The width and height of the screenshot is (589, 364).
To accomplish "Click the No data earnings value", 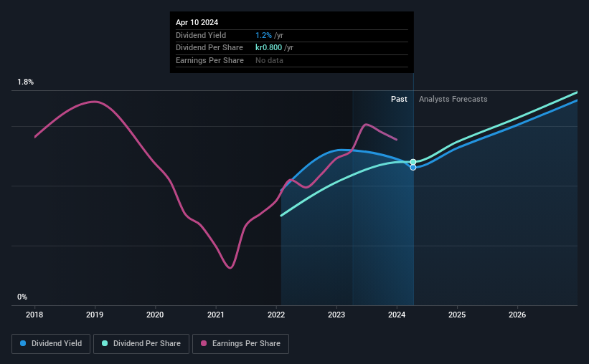I will [269, 60].
